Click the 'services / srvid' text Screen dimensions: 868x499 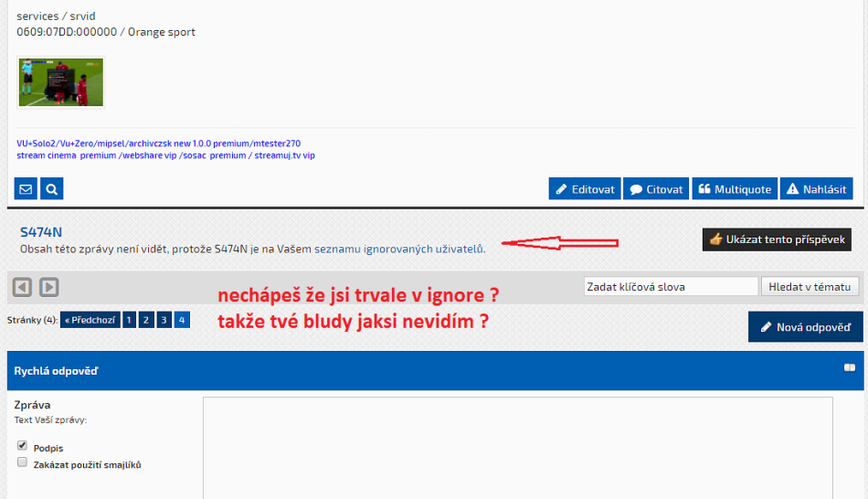pos(56,16)
